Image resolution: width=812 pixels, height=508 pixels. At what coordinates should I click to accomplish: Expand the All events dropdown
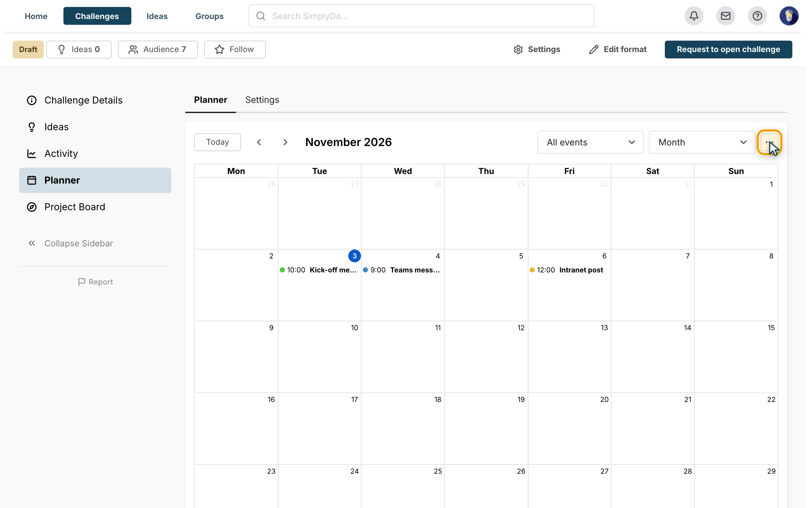[x=590, y=142]
